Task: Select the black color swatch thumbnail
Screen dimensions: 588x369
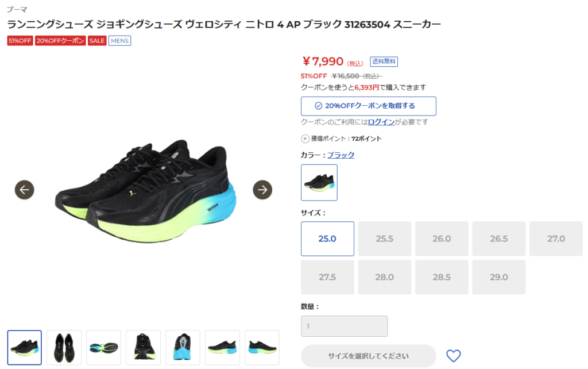Action: tap(319, 182)
